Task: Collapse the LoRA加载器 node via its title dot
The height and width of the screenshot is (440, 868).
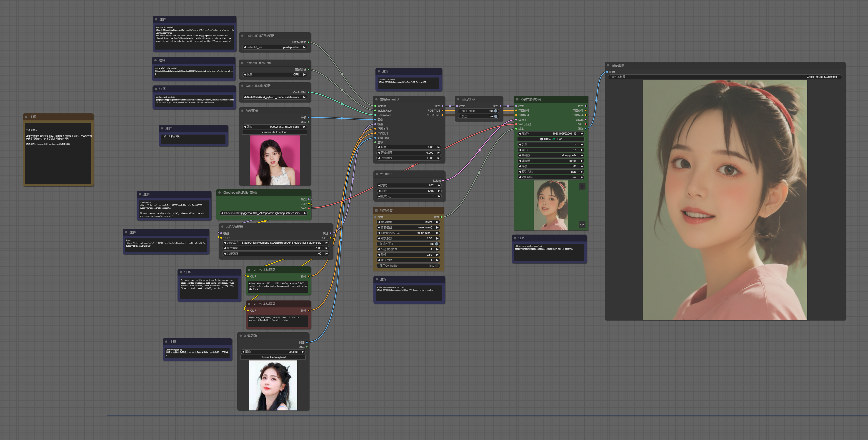Action: 222,227
